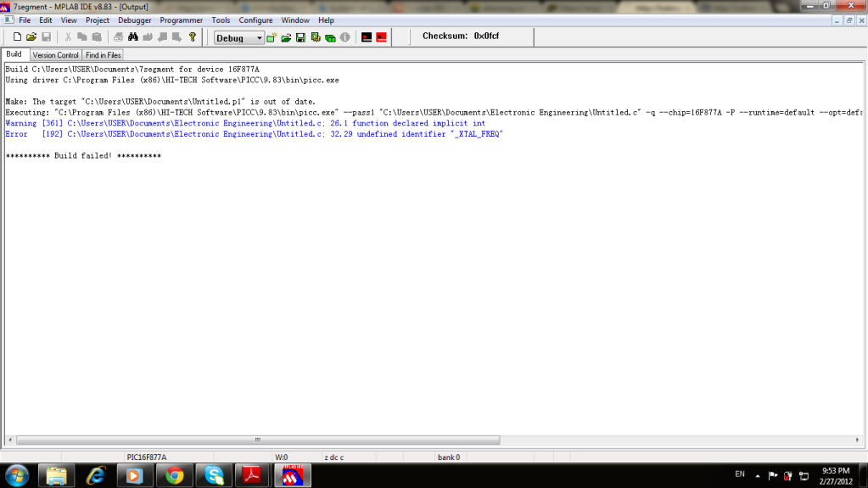This screenshot has width=868, height=488.
Task: Click the black Make build icon
Action: tap(367, 37)
